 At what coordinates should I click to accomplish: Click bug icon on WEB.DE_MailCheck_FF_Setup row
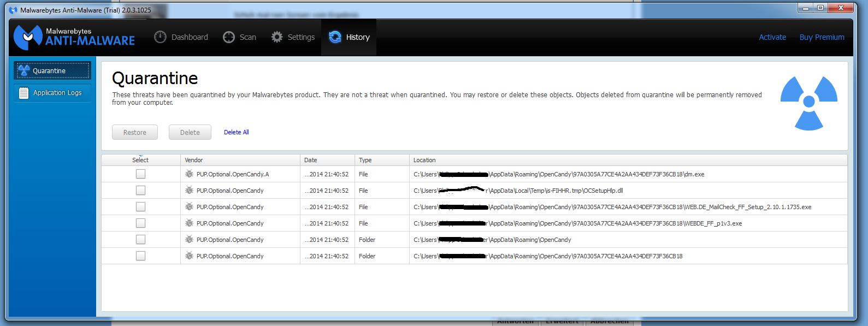(x=189, y=206)
